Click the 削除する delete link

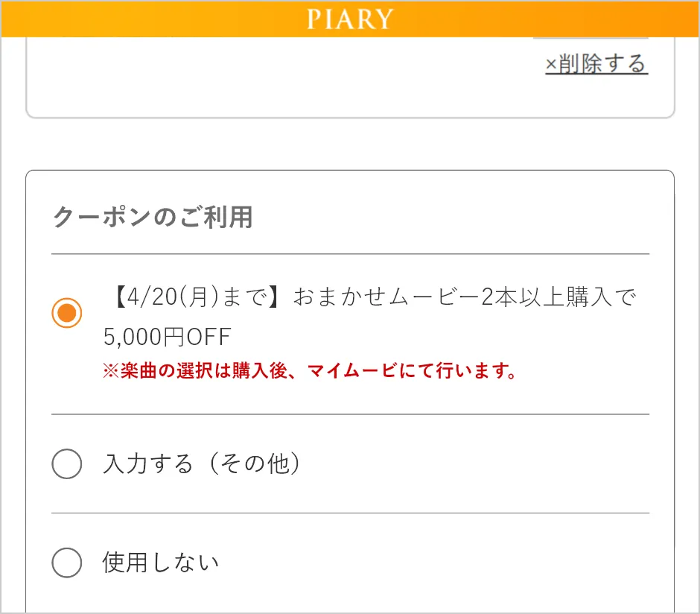click(602, 64)
